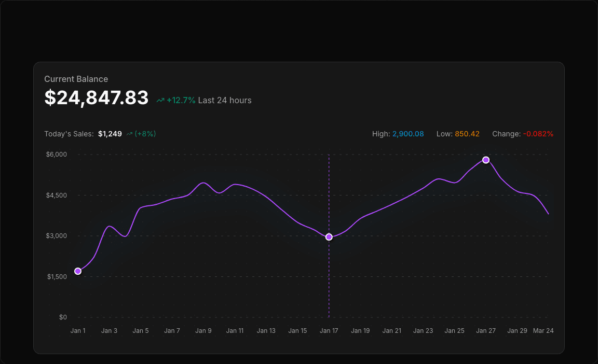This screenshot has width=598, height=364.
Task: Toggle the Low 850.42 stat
Action: (458, 133)
